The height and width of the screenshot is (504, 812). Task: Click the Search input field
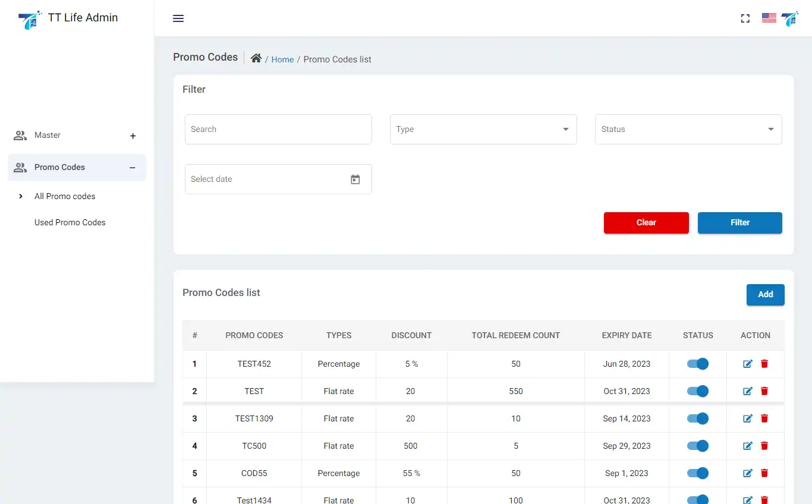[x=278, y=130]
